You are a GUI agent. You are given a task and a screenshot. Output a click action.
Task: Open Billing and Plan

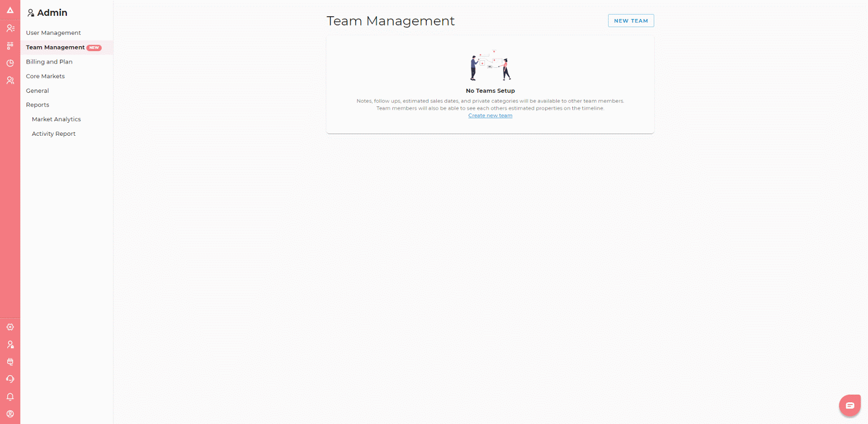click(x=49, y=62)
